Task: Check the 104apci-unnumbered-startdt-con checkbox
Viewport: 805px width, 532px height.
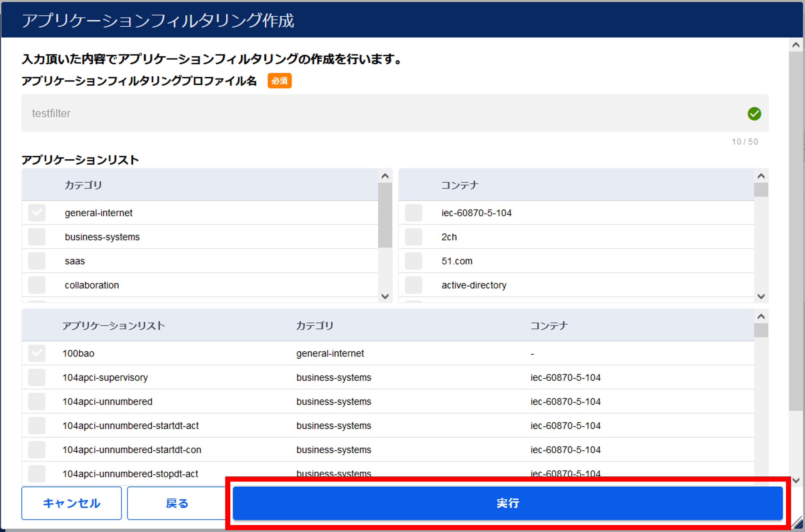Action: pos(37,450)
